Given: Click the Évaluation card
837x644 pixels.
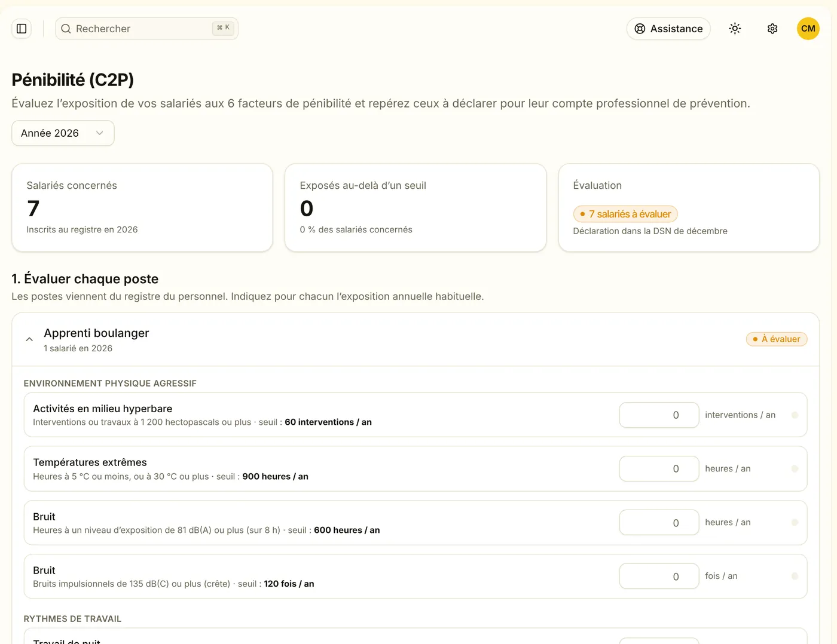Looking at the screenshot, I should pyautogui.click(x=689, y=208).
